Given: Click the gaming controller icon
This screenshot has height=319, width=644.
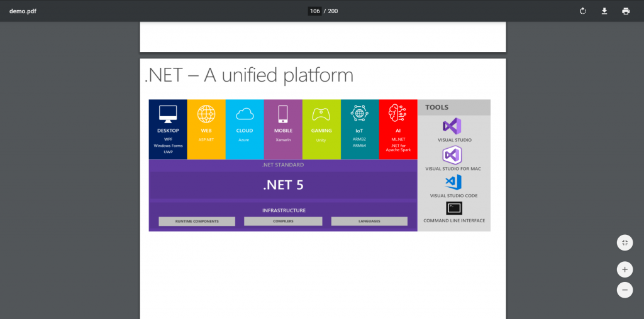Looking at the screenshot, I should point(321,114).
